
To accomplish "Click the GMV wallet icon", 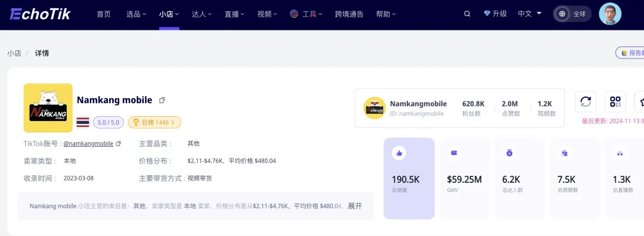I will tap(454, 153).
